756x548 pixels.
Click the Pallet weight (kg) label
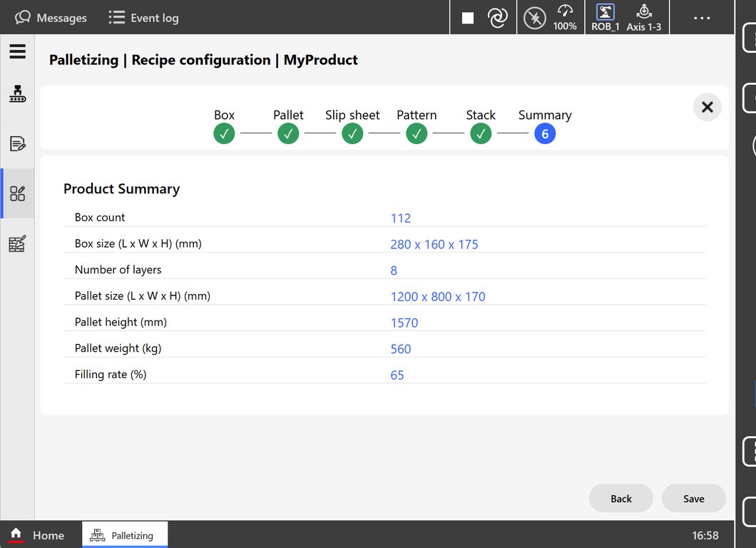(x=118, y=348)
